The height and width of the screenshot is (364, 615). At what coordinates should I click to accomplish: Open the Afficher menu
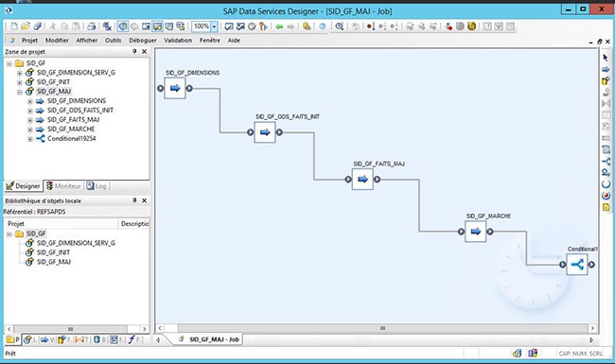(x=87, y=40)
